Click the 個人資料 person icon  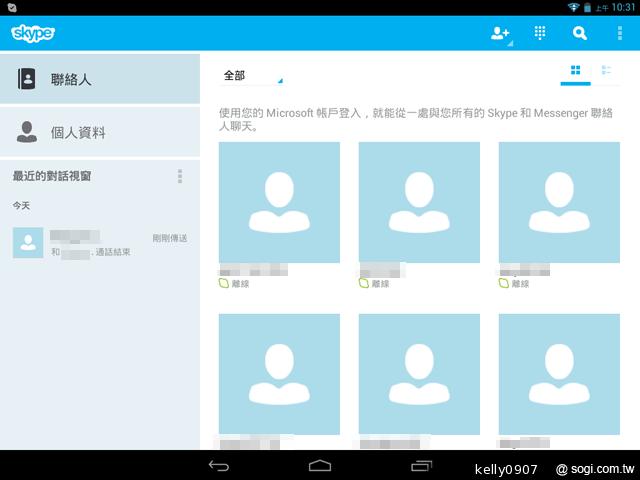(x=27, y=132)
